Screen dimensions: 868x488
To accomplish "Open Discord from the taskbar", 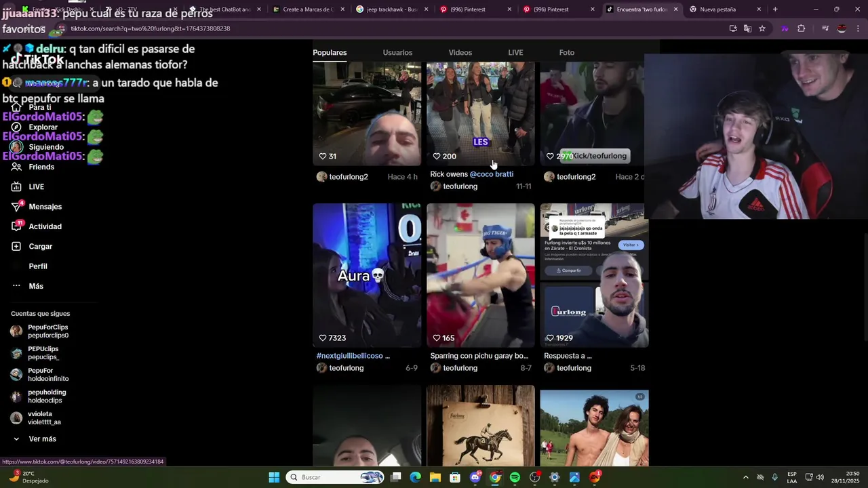I will pos(475,477).
